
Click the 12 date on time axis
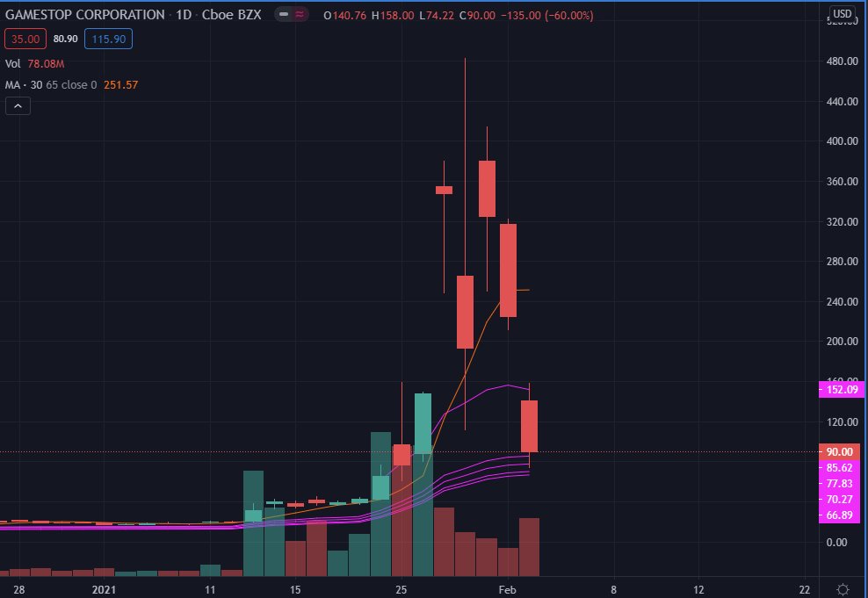698,590
